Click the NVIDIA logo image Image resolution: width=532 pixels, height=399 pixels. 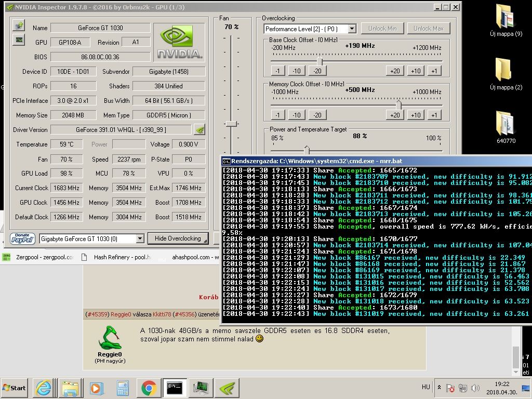pyautogui.click(x=179, y=43)
